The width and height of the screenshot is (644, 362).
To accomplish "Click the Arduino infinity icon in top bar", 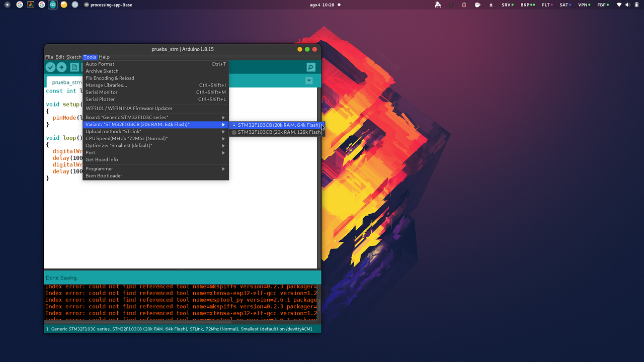I will (53, 5).
